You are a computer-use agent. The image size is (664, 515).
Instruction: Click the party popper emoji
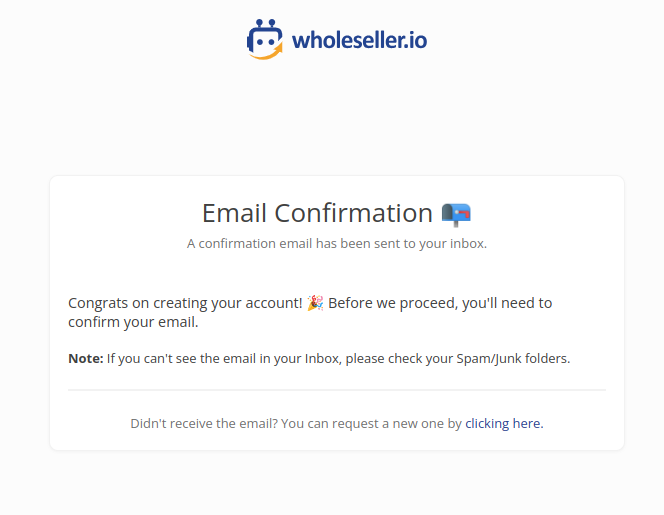[315, 303]
